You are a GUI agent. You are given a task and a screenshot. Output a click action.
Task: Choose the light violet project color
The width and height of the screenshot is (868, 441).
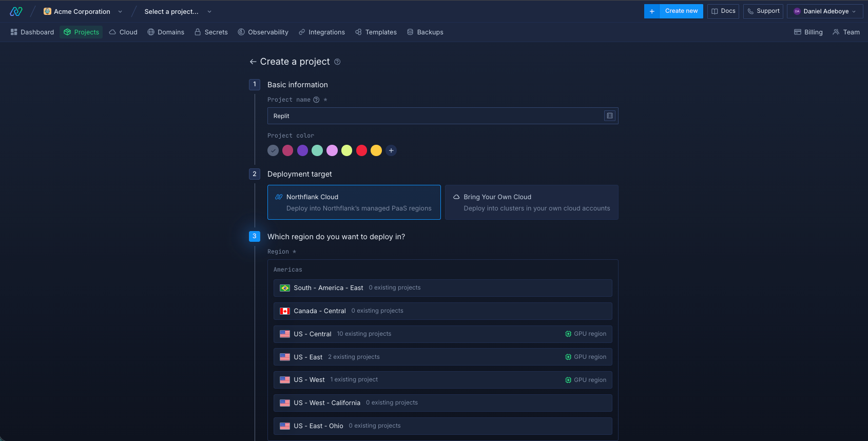coord(332,150)
